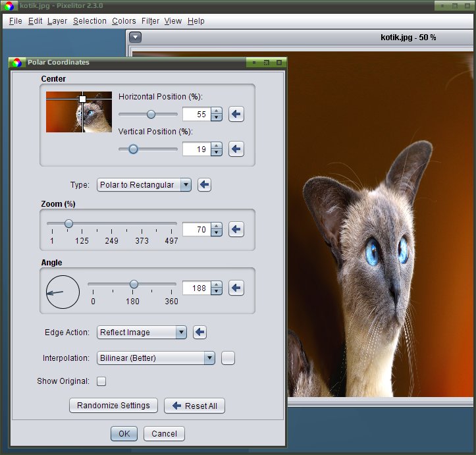Select the kotik.jpg - 50 % document tab
The width and height of the screenshot is (476, 455).
click(408, 38)
